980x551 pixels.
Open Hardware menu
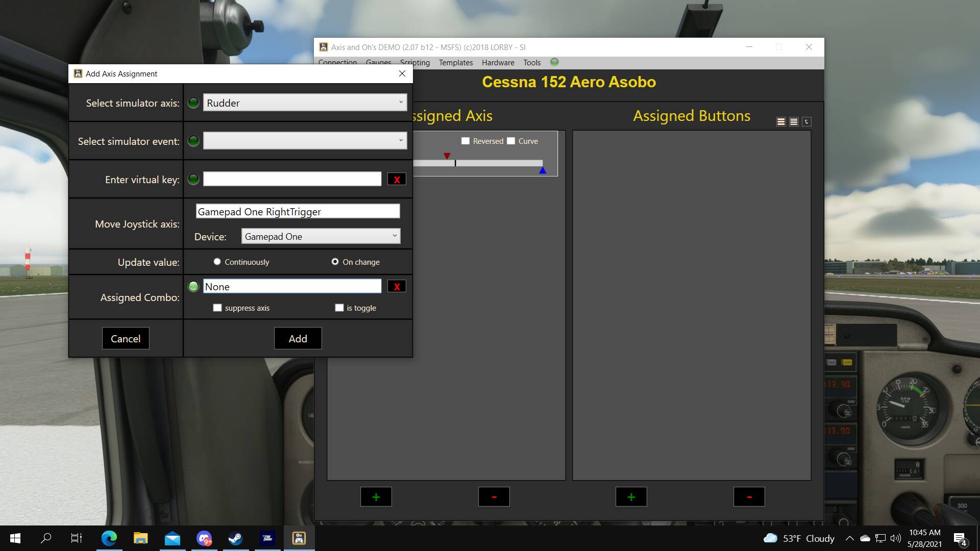pos(498,62)
